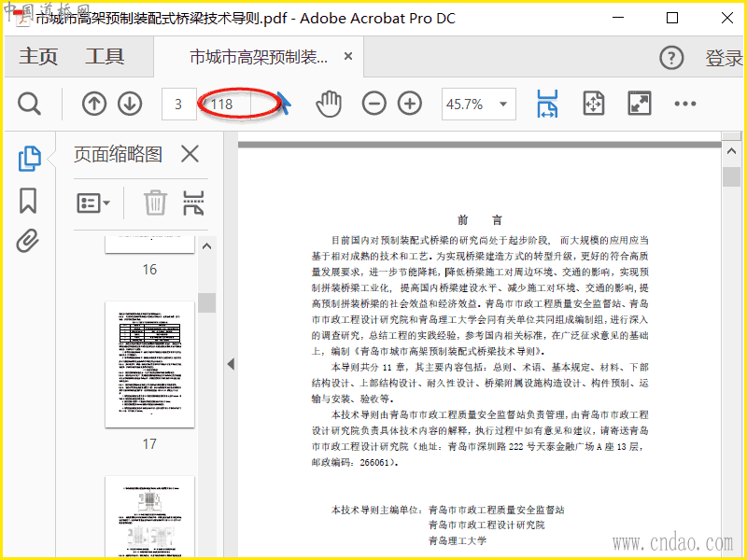Zoom out with the minus button
This screenshot has width=747, height=560.
point(374,104)
